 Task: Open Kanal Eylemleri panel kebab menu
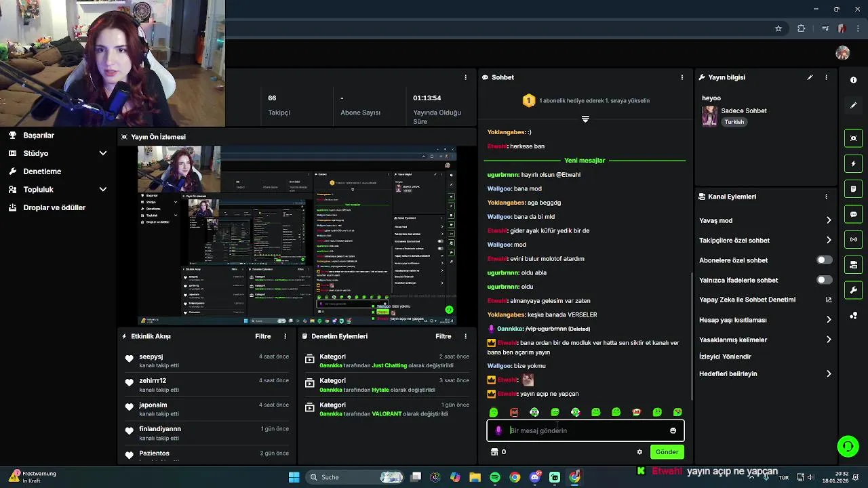click(826, 197)
